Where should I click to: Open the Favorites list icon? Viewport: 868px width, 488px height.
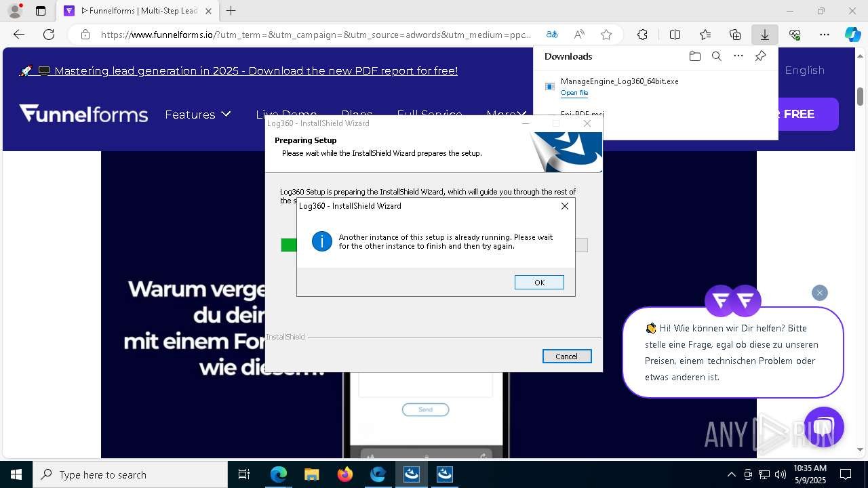[x=705, y=35]
